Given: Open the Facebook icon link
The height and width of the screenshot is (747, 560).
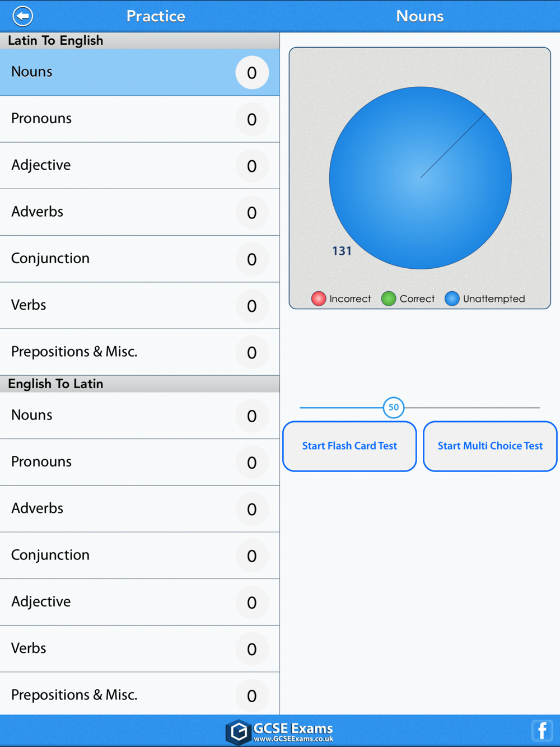Looking at the screenshot, I should click(542, 730).
